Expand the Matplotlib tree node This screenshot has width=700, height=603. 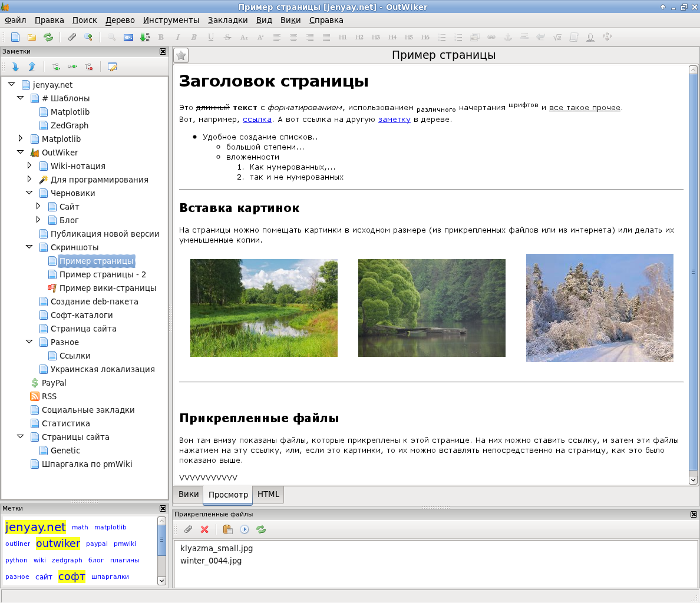click(x=21, y=139)
